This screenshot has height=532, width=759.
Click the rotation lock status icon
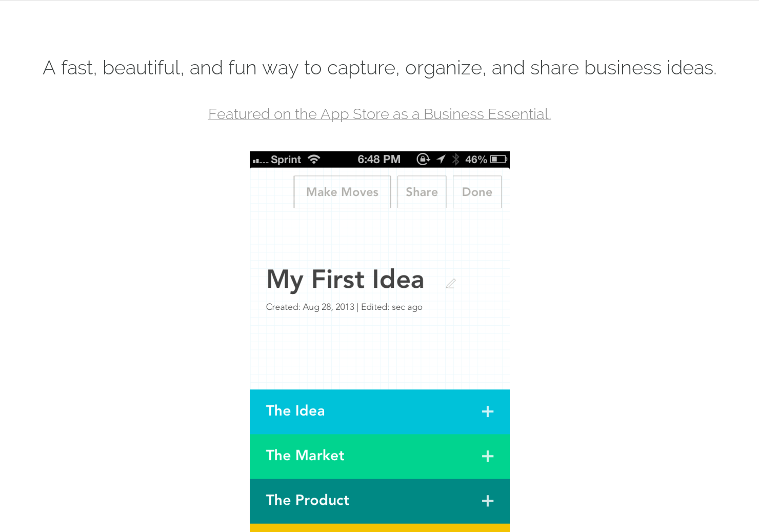pyautogui.click(x=423, y=160)
